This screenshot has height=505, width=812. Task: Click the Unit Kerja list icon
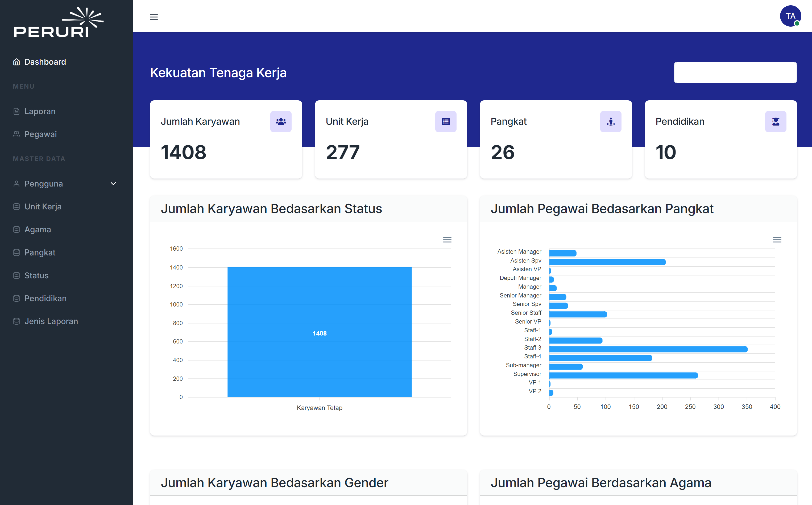(446, 122)
